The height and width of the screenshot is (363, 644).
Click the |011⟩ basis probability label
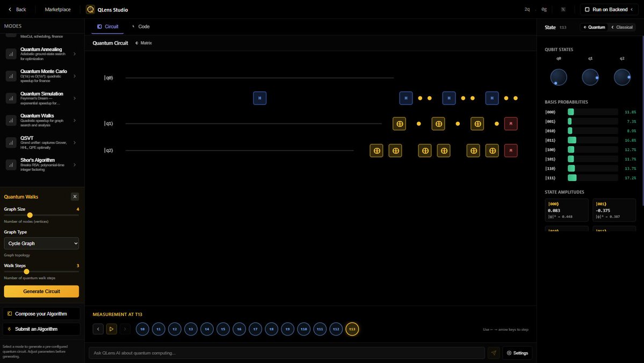coord(551,141)
